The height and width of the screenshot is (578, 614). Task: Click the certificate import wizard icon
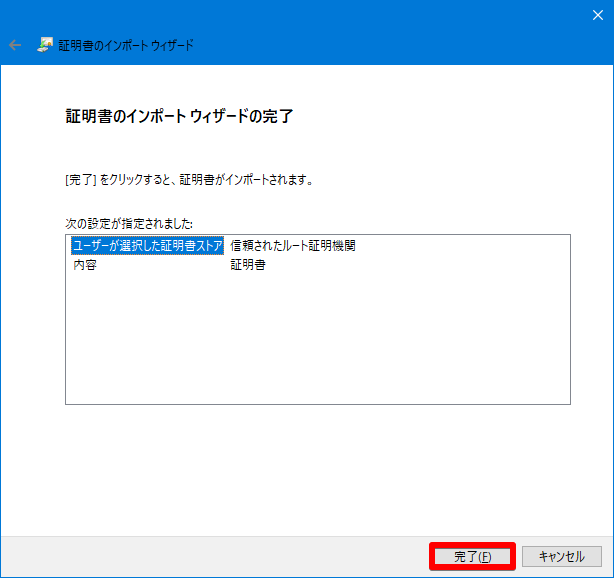(45, 45)
